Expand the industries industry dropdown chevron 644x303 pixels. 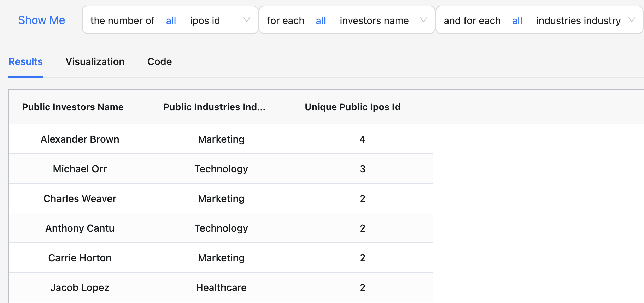(631, 20)
